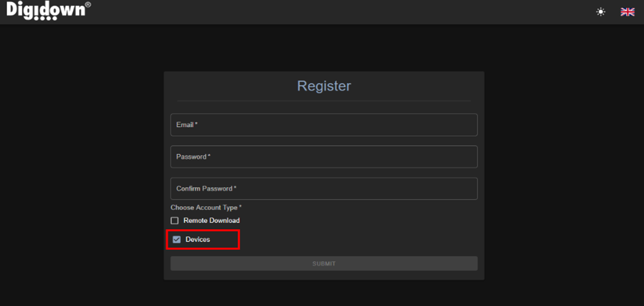The image size is (644, 306).
Task: Uncheck the Devices checkbox
Action: 177,239
